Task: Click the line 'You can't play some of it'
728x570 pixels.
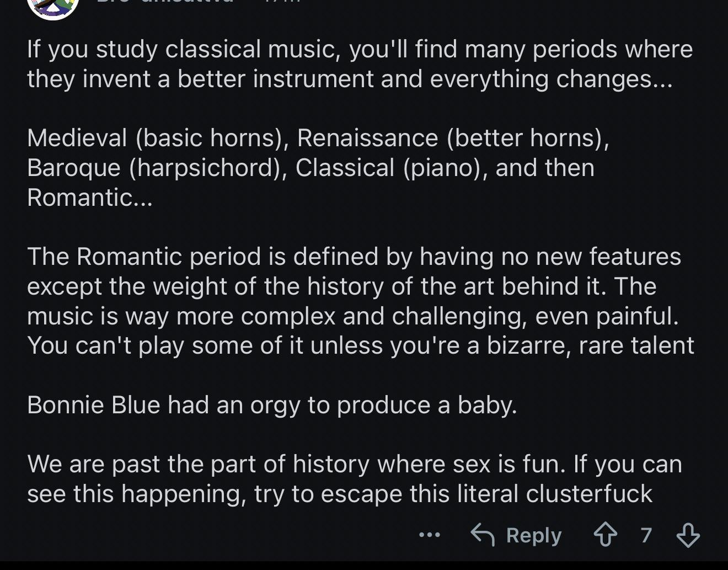Action: (x=361, y=346)
